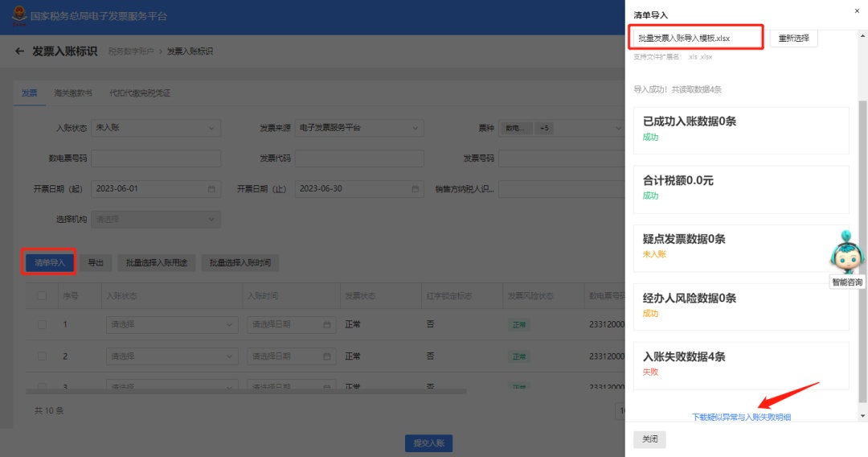868x457 pixels.
Task: Click the 开票日期(起) 2023-06-01 field
Action: coord(156,189)
